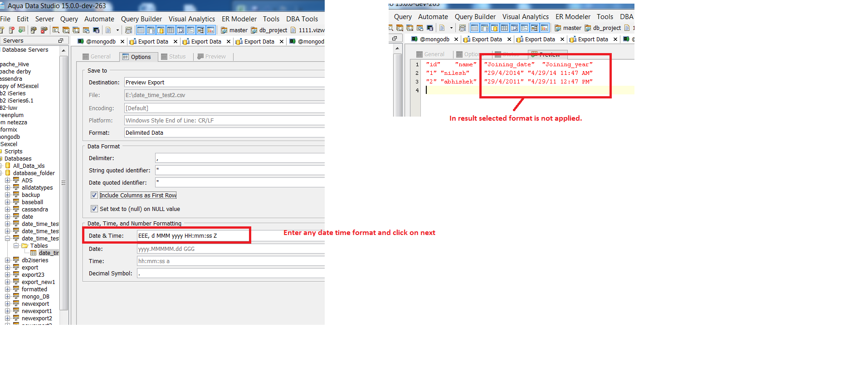Image resolution: width=868 pixels, height=377 pixels.
Task: Select the @mongodb tab in right window
Action: click(x=430, y=39)
